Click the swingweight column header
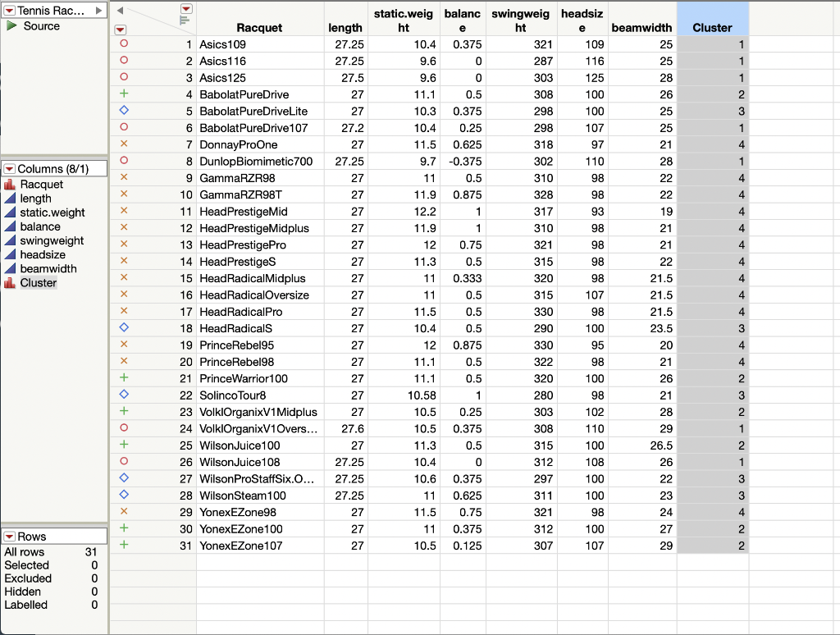The image size is (840, 635). tap(521, 20)
